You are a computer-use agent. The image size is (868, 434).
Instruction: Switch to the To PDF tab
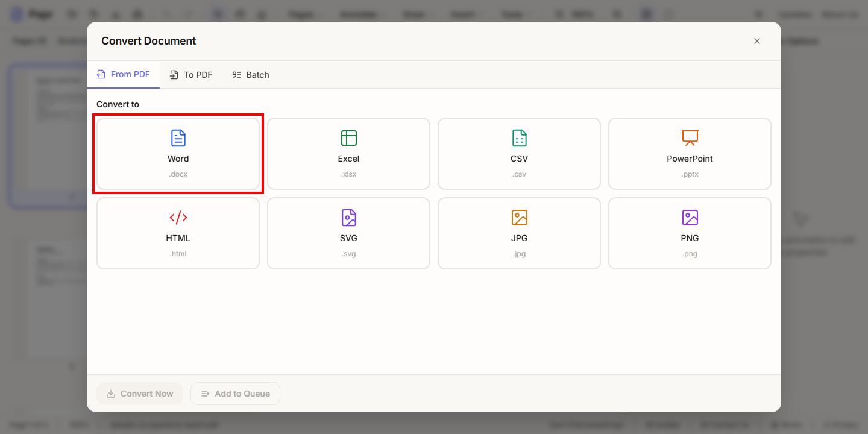191,75
